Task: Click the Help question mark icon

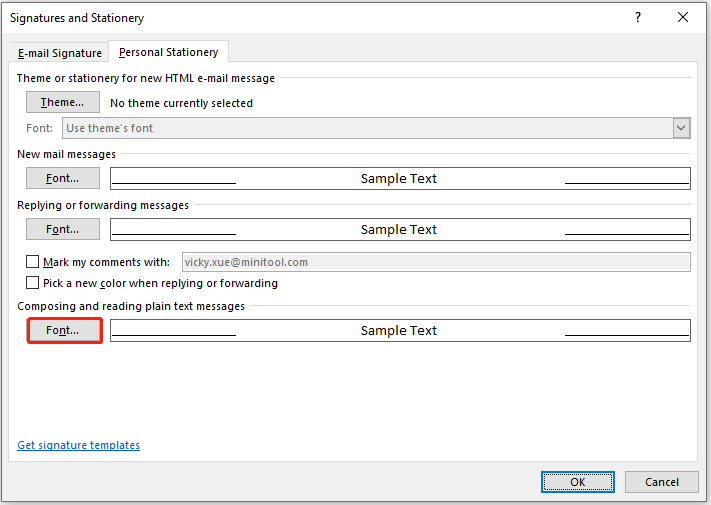Action: click(637, 18)
